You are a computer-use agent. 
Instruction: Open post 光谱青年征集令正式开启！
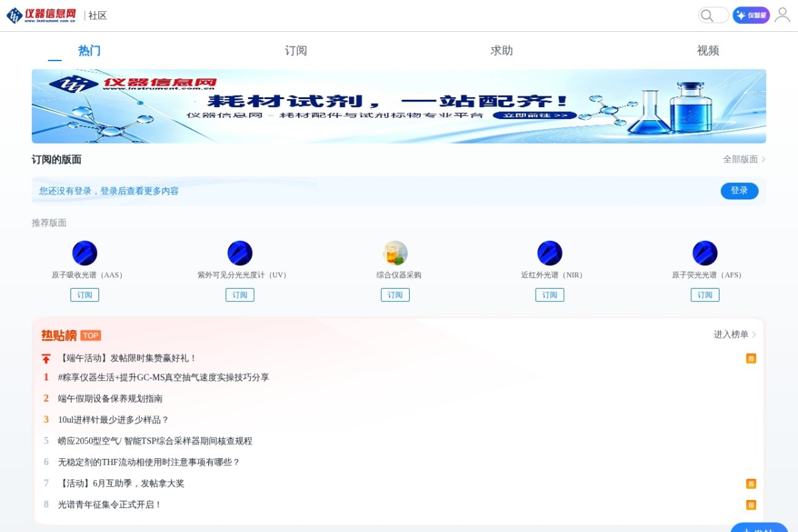tap(110, 505)
